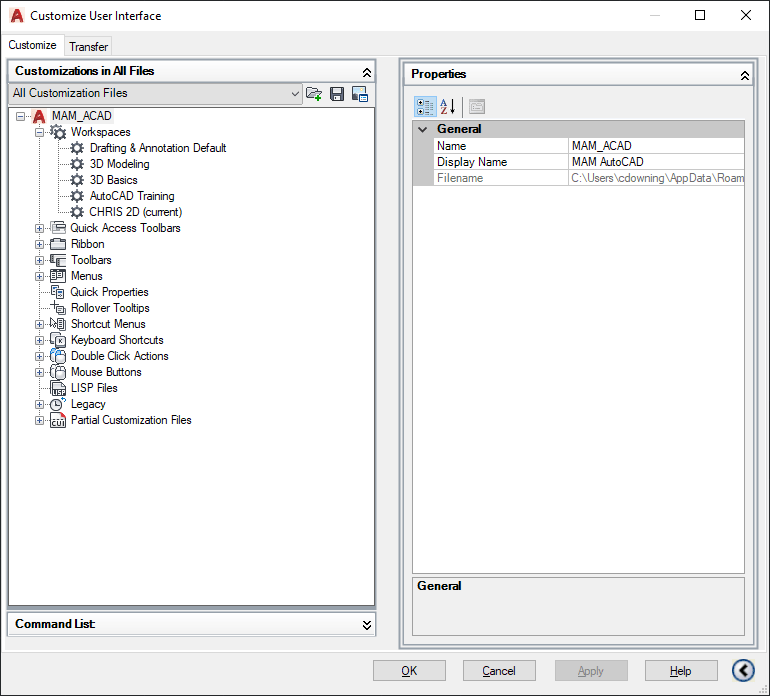Expand the Legacy tree node
Viewport: 770px width, 696px height.
pos(39,405)
